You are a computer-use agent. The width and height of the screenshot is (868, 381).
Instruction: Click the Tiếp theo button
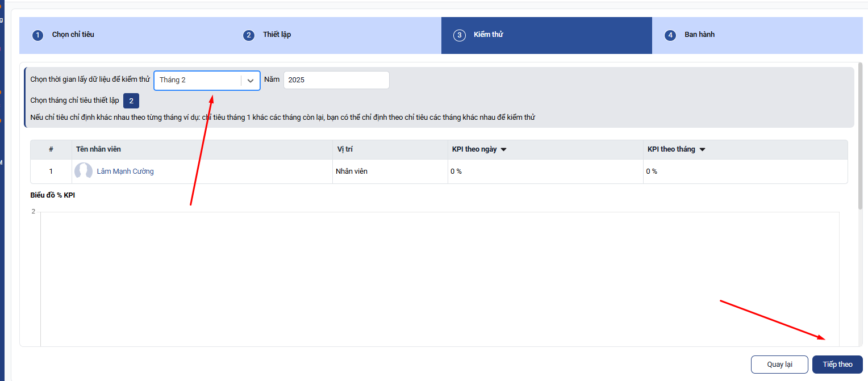pyautogui.click(x=837, y=365)
